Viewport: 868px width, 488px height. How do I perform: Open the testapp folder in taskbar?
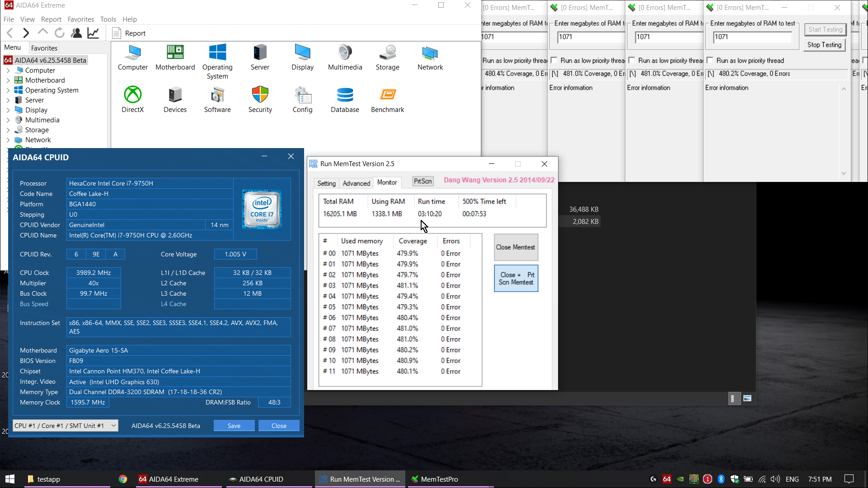(67, 479)
